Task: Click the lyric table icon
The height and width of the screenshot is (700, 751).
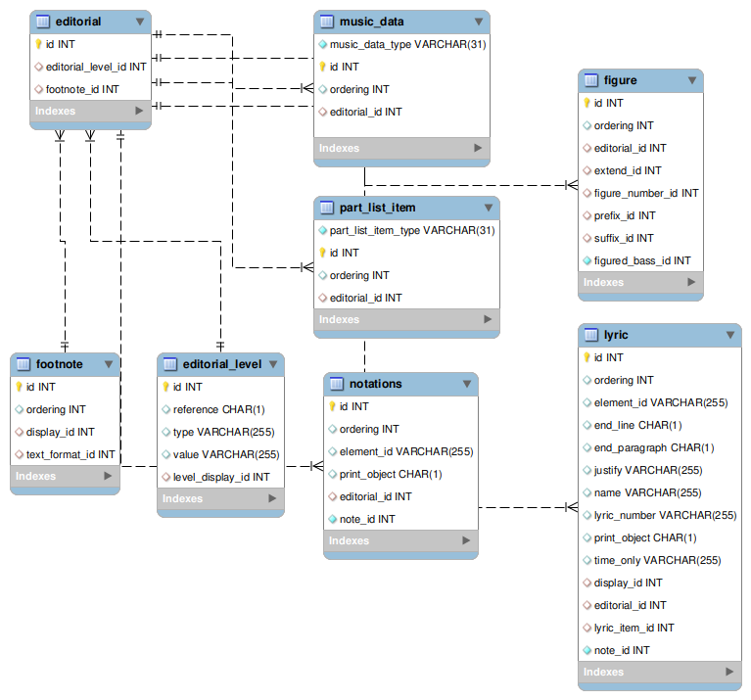Action: [590, 335]
